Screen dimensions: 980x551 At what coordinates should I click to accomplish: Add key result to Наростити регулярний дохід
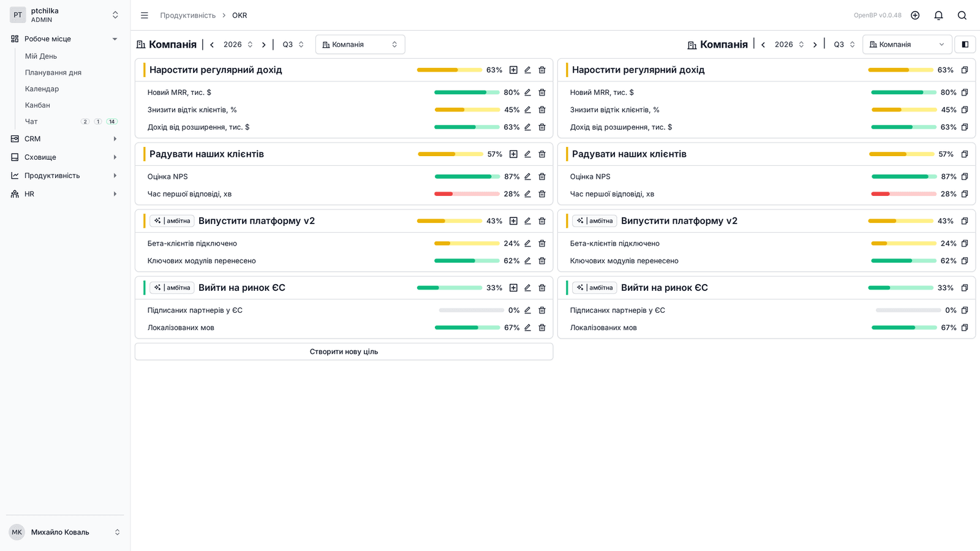pyautogui.click(x=513, y=70)
